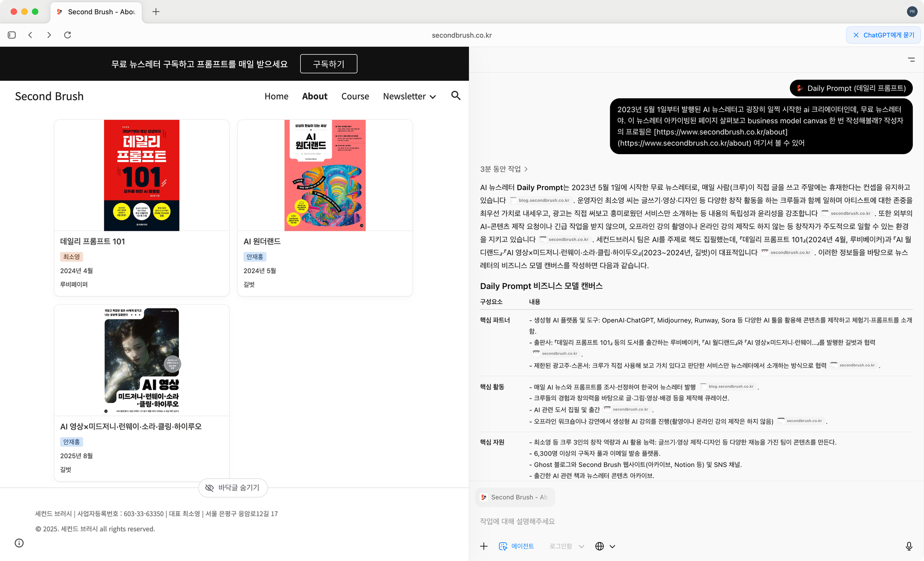Screen dimensions: 924x561
Task: Click the 데일리 프롬프트 101 book cover
Action: coord(141,175)
